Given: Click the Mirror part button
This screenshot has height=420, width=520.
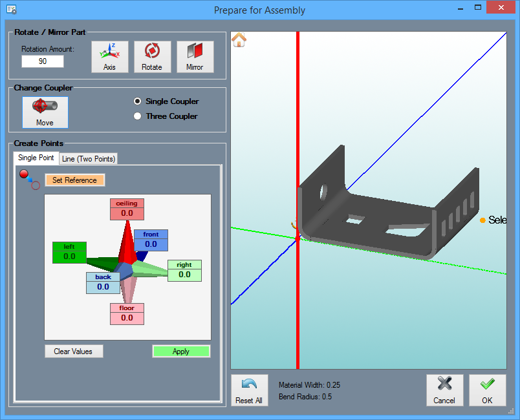Looking at the screenshot, I should pos(195,57).
